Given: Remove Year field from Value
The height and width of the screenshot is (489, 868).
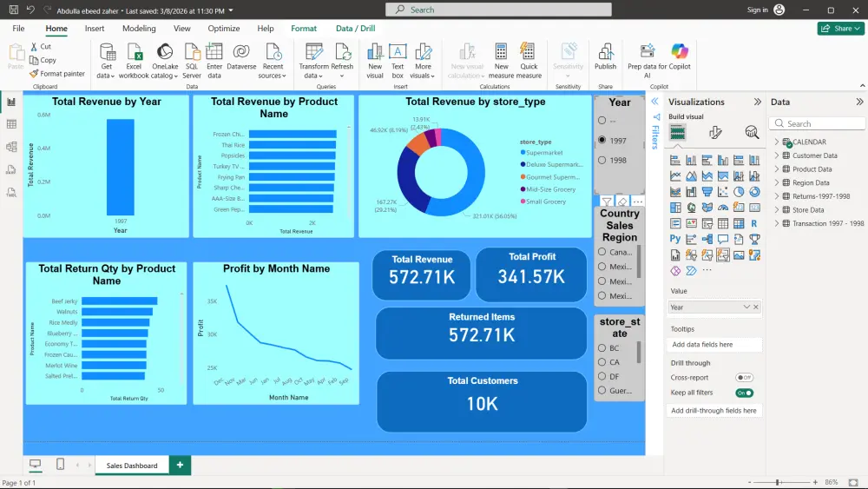Looking at the screenshot, I should click(756, 307).
